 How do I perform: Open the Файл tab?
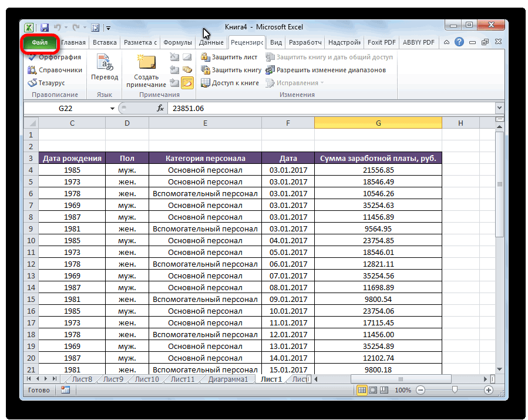click(40, 42)
